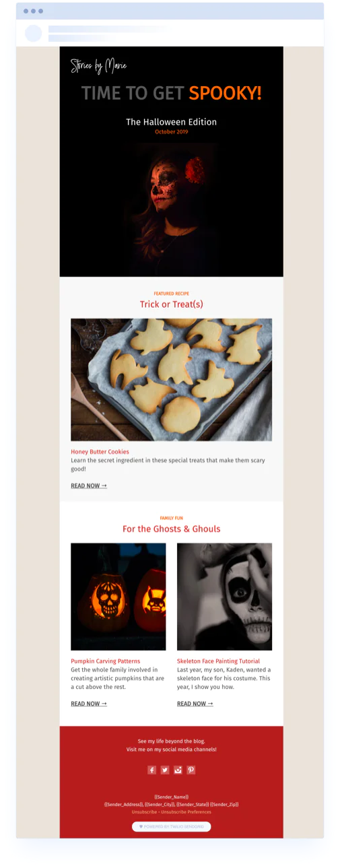This screenshot has height=868, width=340.
Task: Click the Trick or Treat(s) heading
Action: [x=171, y=304]
